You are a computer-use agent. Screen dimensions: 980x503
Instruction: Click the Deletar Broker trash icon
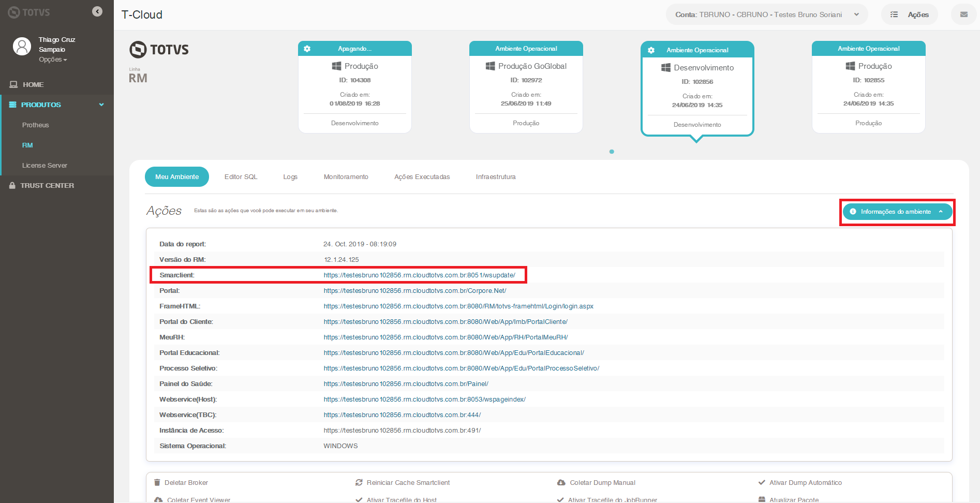pos(157,482)
